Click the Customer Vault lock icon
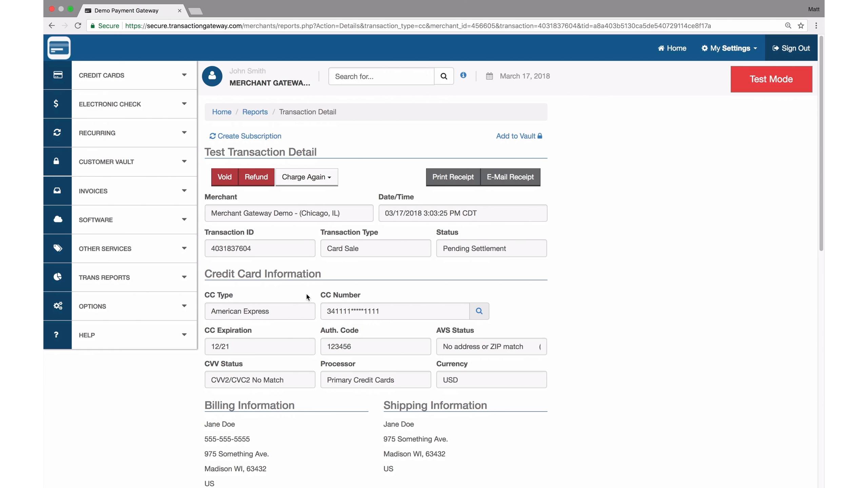This screenshot has width=868, height=488. pyautogui.click(x=56, y=161)
